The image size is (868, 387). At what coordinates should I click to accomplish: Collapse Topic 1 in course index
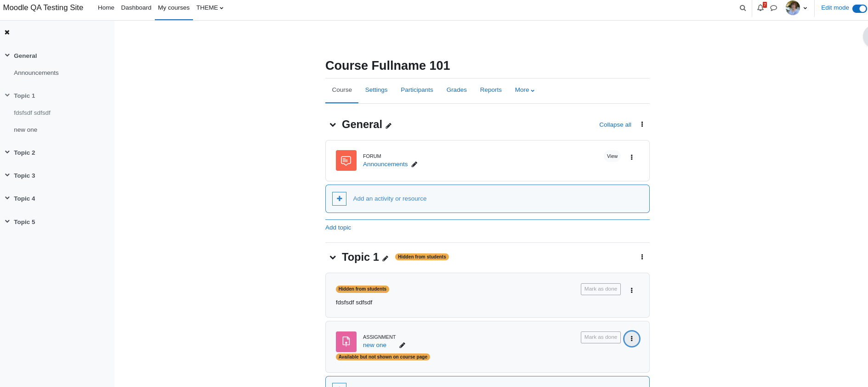tap(7, 95)
